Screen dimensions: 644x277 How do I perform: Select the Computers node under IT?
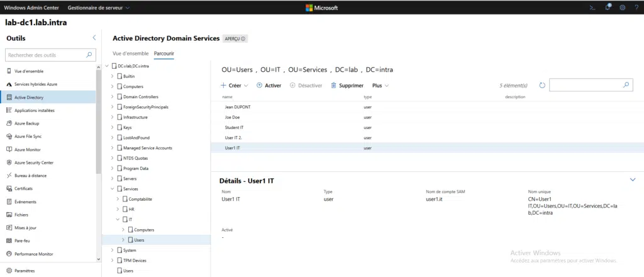point(144,230)
